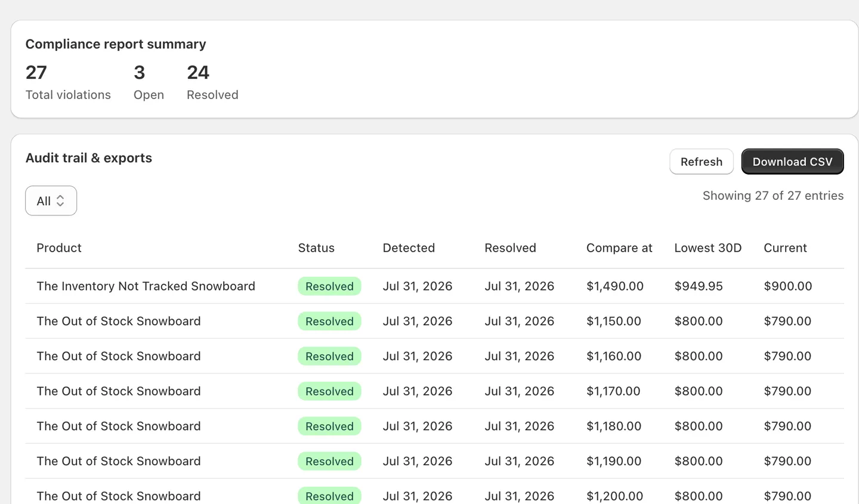Select the $1,190.00 compare-at price
859x504 pixels.
pos(614,462)
